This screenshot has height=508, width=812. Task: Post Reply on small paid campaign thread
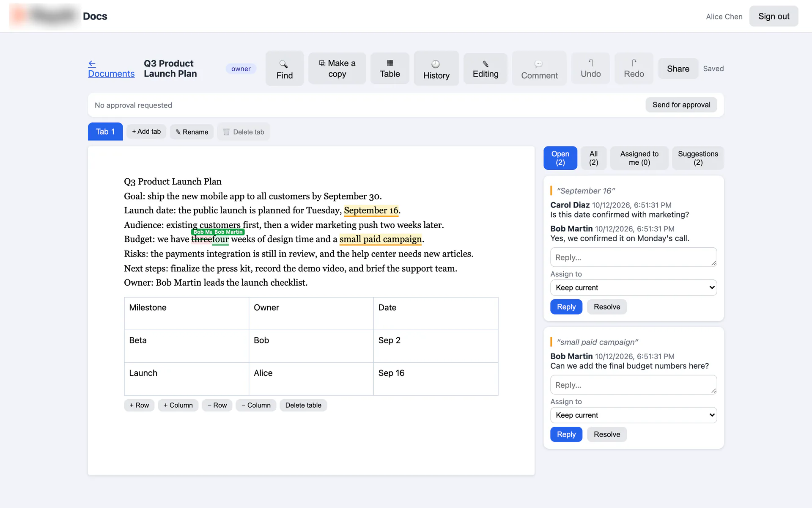coord(566,434)
